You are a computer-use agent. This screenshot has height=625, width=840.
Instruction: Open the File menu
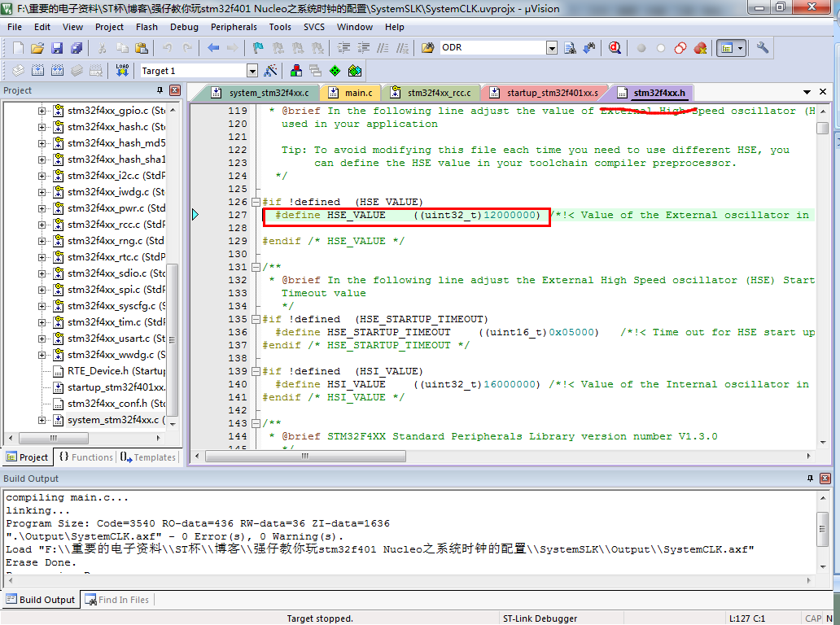pyautogui.click(x=15, y=27)
